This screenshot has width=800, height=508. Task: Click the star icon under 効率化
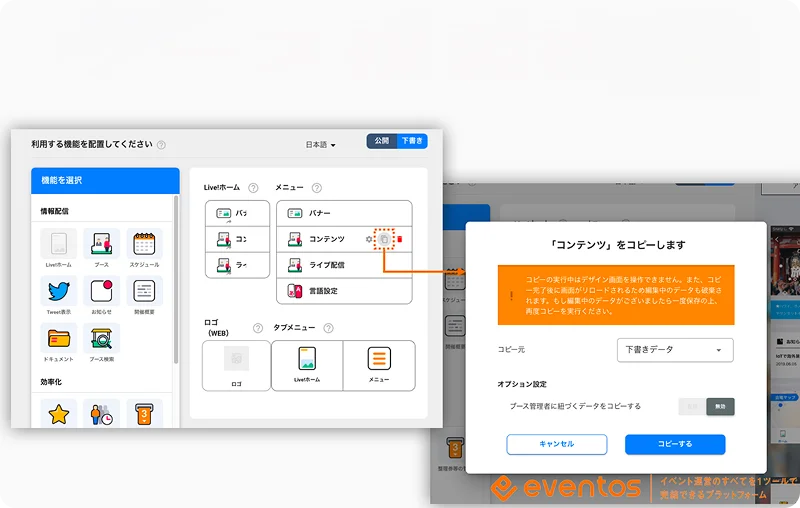coord(58,413)
